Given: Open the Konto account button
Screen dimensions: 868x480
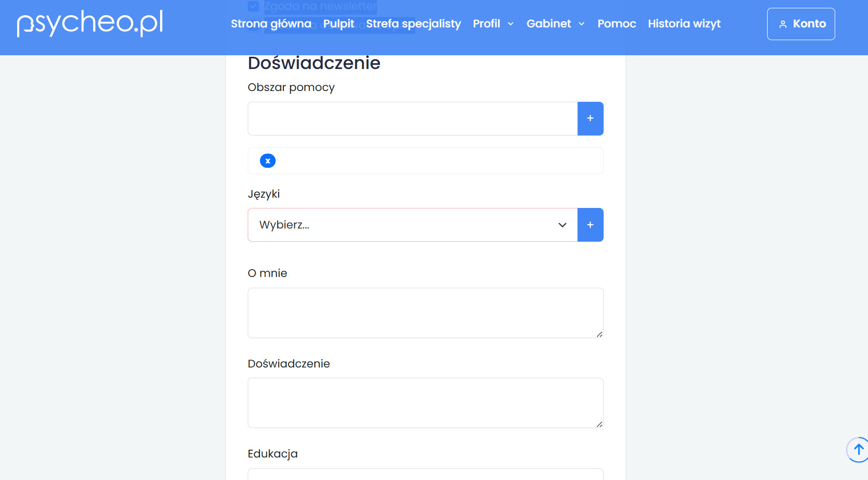Looking at the screenshot, I should 800,24.
